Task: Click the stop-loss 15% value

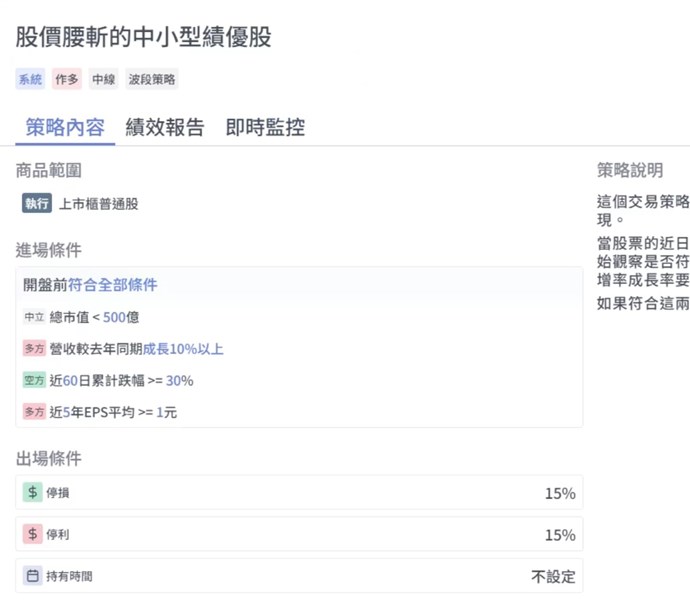Action: 559,493
